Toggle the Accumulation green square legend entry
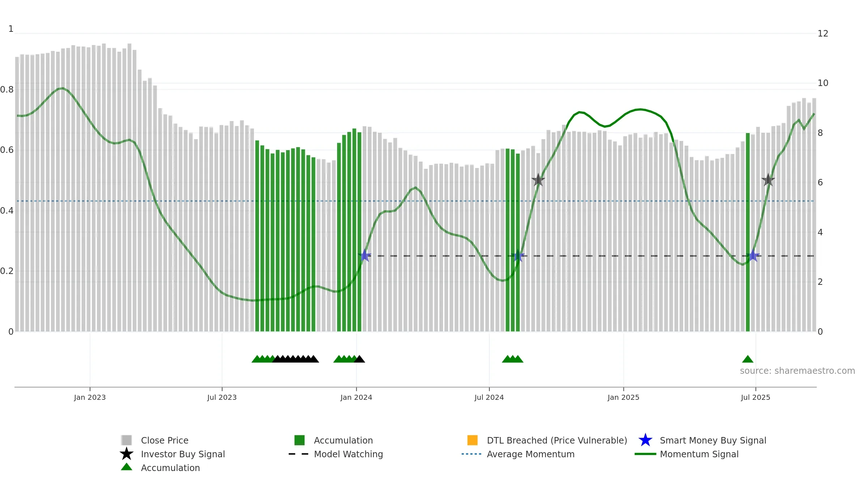The height and width of the screenshot is (488, 868). click(333, 440)
